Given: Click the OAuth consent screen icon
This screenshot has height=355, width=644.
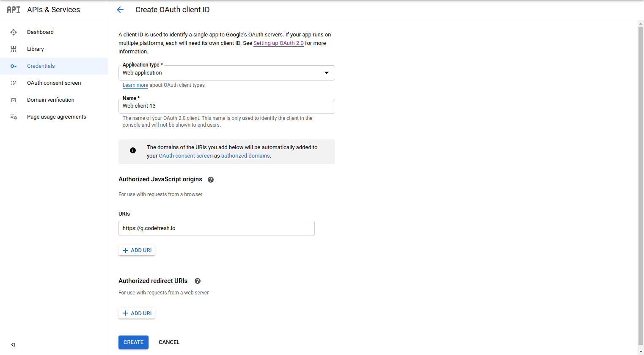Looking at the screenshot, I should 14,83.
